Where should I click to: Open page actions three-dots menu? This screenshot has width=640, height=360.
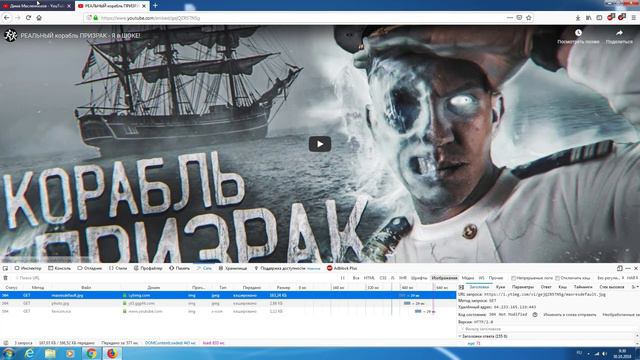[509, 18]
